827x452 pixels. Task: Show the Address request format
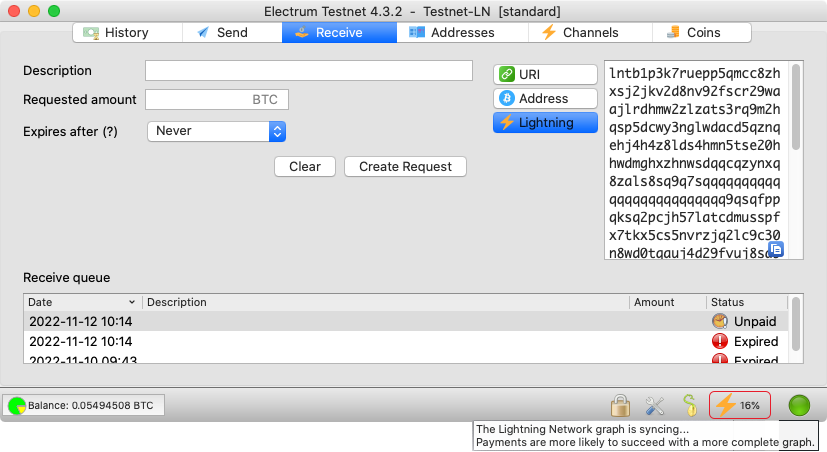coord(545,99)
